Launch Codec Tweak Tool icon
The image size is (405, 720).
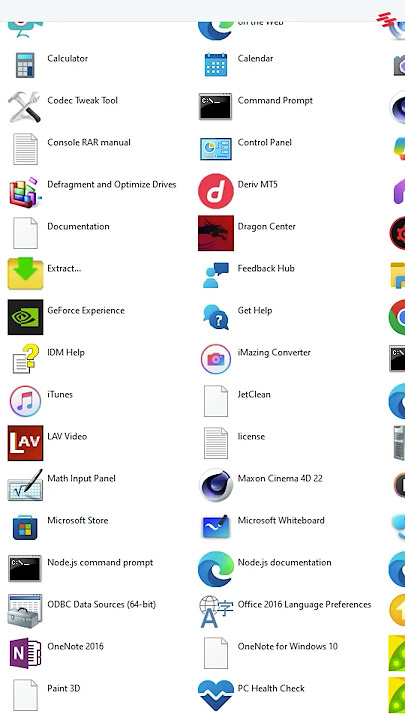pos(25,107)
